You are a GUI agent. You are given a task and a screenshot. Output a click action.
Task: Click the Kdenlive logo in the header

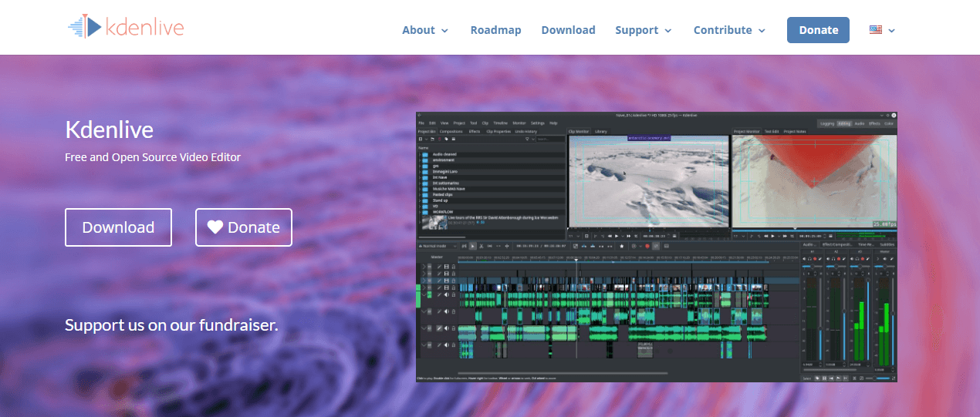126,28
